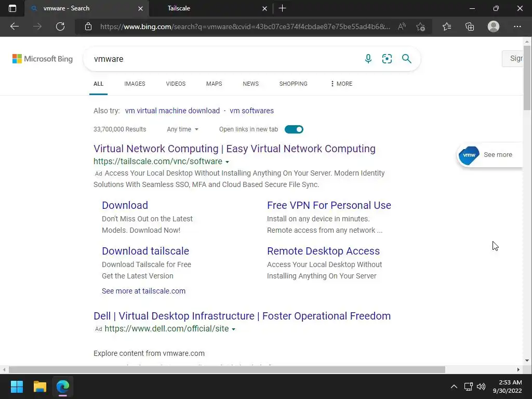Click the 33,700,000 Results text

(x=120, y=129)
